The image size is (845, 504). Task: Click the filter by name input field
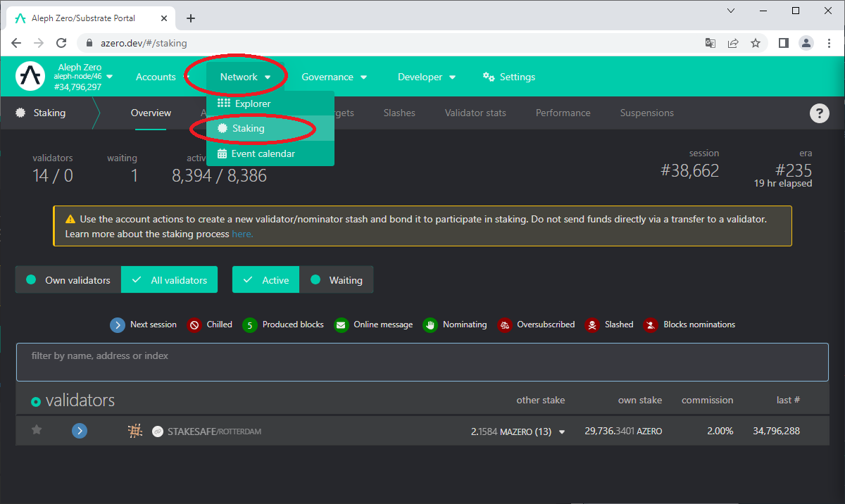423,362
